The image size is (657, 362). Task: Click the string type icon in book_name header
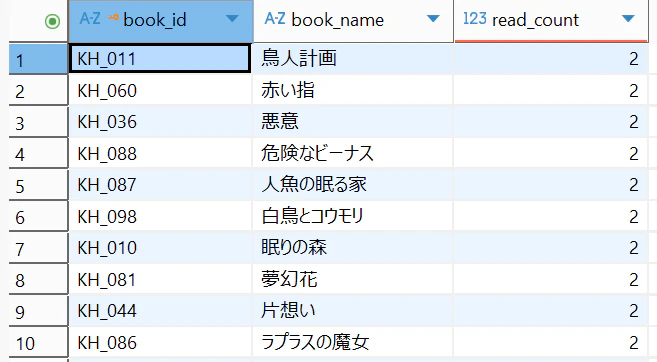275,19
